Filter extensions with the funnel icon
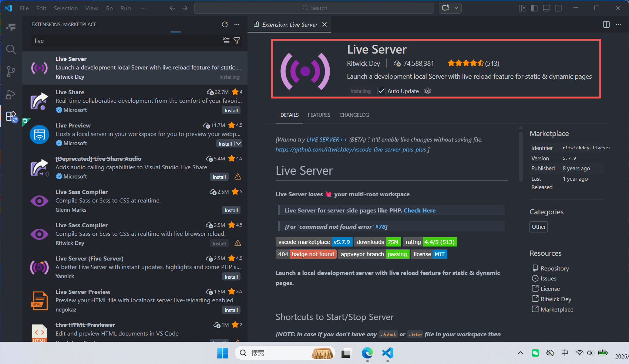 pyautogui.click(x=237, y=41)
